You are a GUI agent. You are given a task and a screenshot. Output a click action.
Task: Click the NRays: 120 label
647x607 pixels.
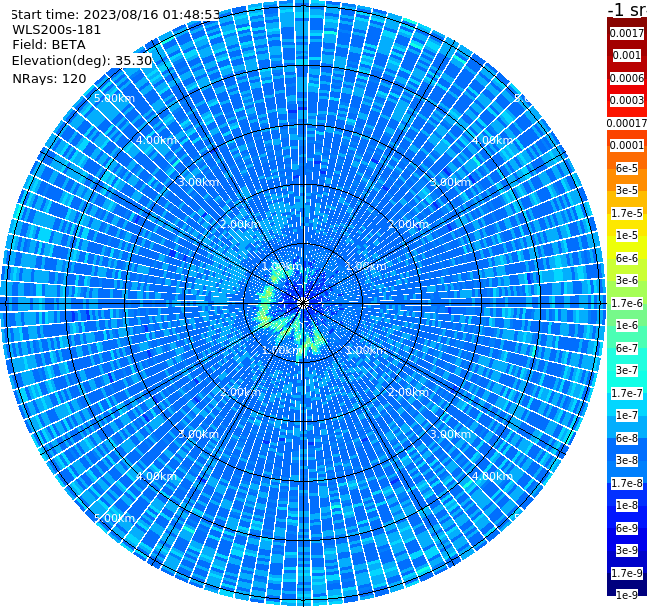49,78
